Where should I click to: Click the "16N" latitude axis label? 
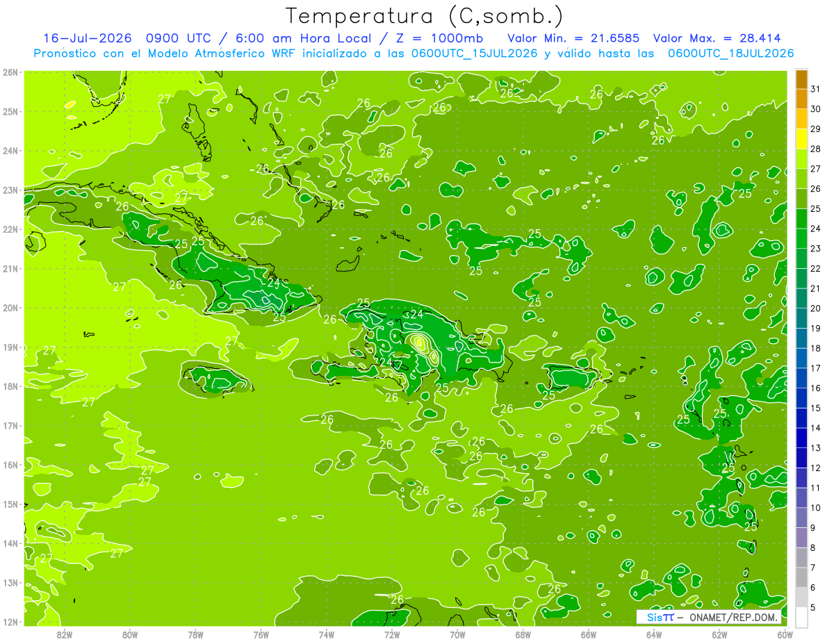(10, 465)
